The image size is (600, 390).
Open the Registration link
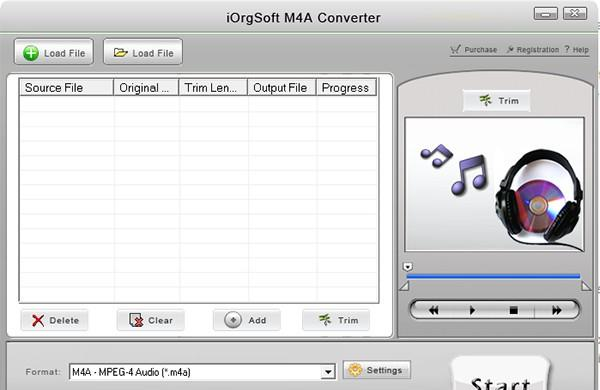click(533, 50)
